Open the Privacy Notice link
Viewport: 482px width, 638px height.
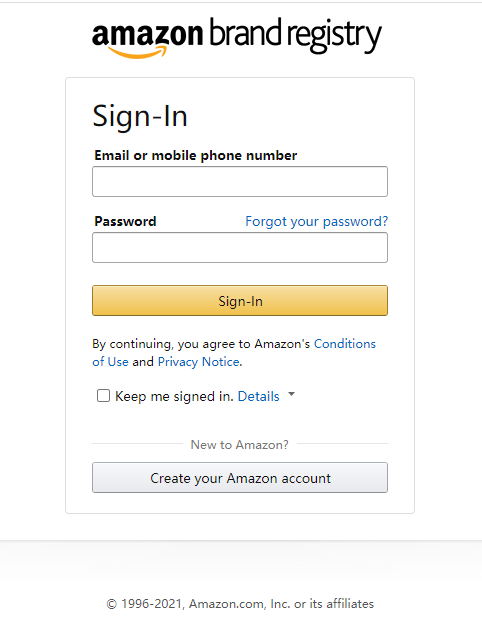click(198, 362)
